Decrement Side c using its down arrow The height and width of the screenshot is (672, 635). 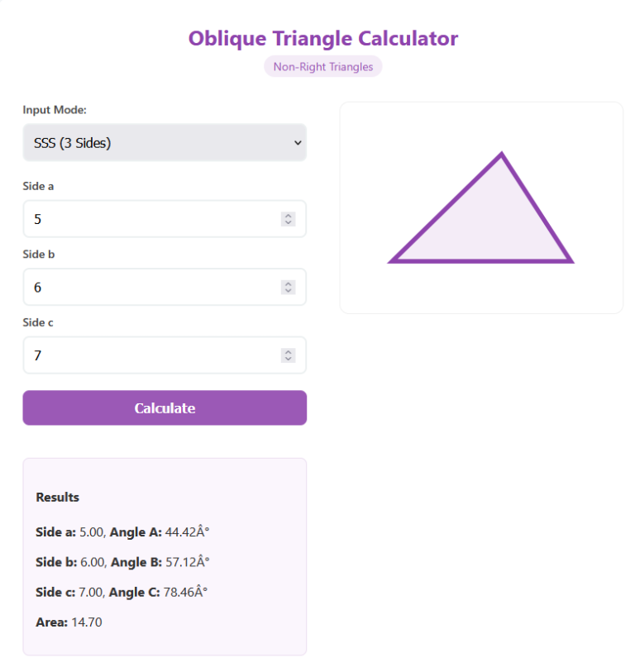pyautogui.click(x=288, y=359)
